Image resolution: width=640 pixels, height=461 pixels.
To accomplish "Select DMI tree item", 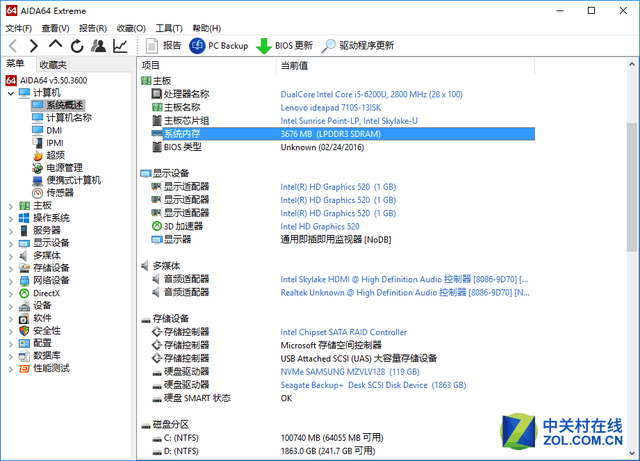I will pos(54,131).
